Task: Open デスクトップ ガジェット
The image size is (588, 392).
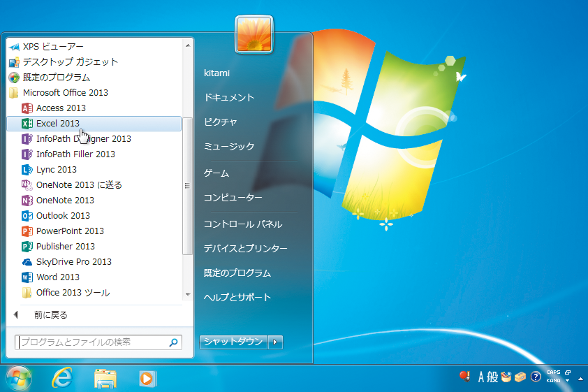Action: click(x=64, y=62)
